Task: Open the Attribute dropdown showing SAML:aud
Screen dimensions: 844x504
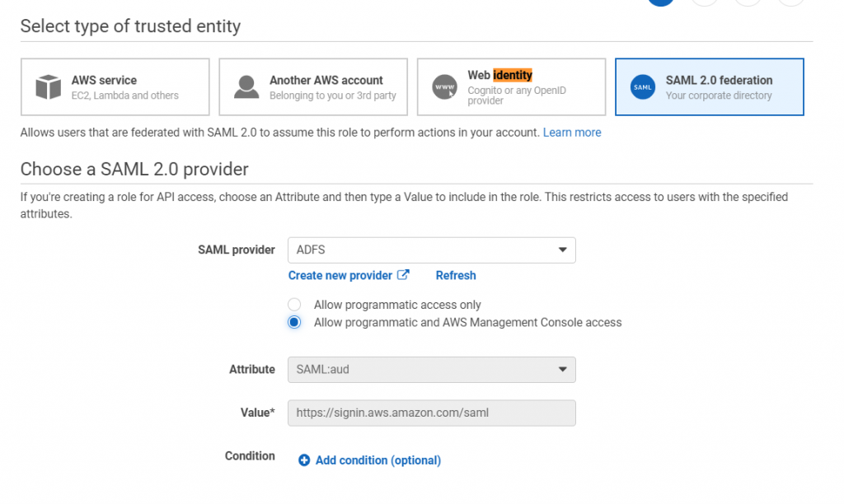Action: pos(432,370)
